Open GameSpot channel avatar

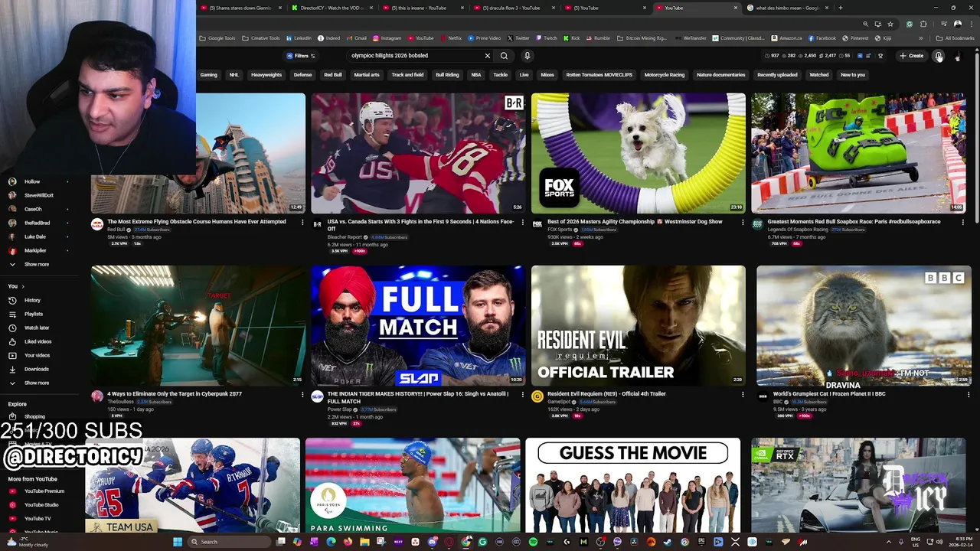point(537,396)
